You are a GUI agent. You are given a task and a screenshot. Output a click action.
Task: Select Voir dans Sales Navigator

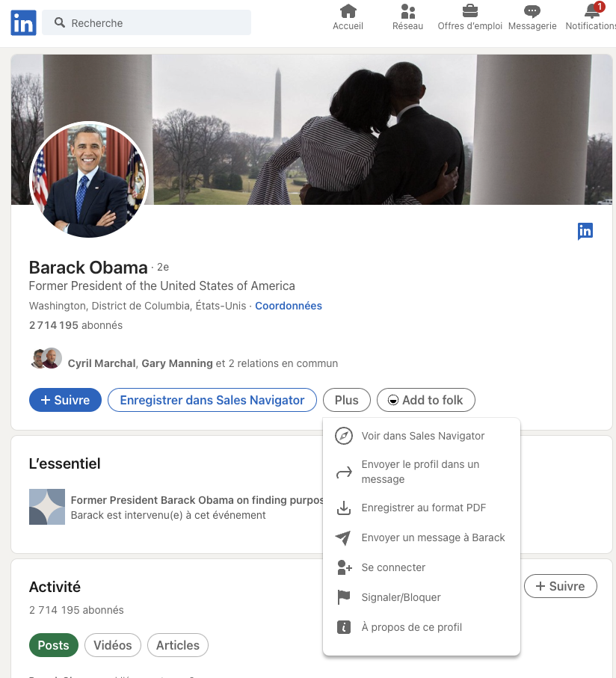pos(422,436)
